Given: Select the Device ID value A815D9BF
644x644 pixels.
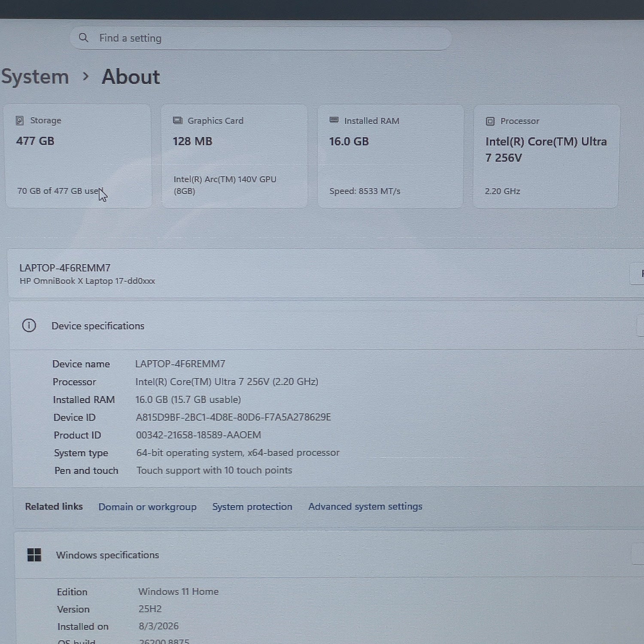Looking at the screenshot, I should click(x=233, y=417).
